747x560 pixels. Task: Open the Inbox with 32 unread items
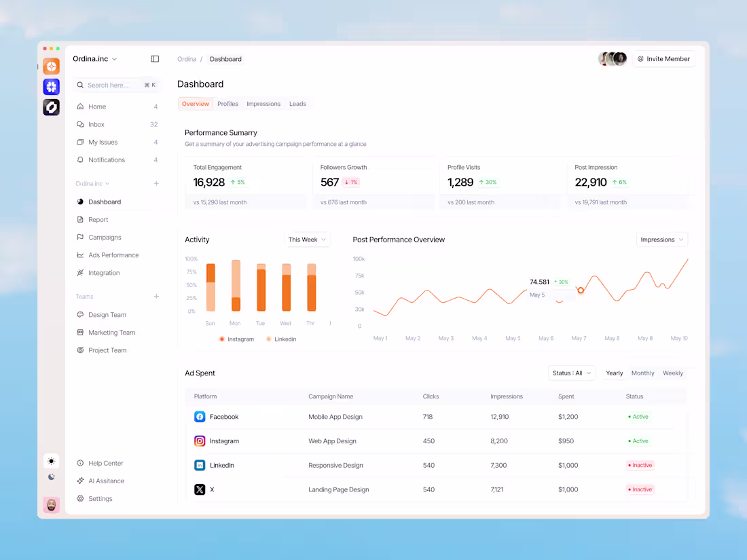pos(95,124)
